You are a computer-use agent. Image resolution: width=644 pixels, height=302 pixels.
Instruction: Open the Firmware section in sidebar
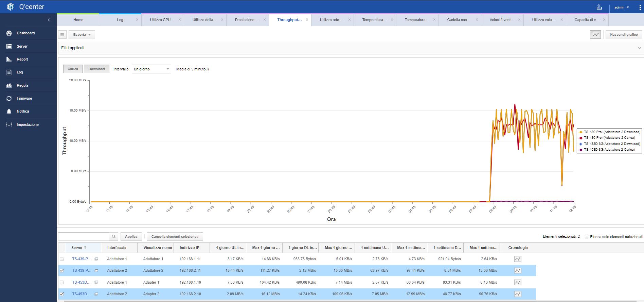24,99
